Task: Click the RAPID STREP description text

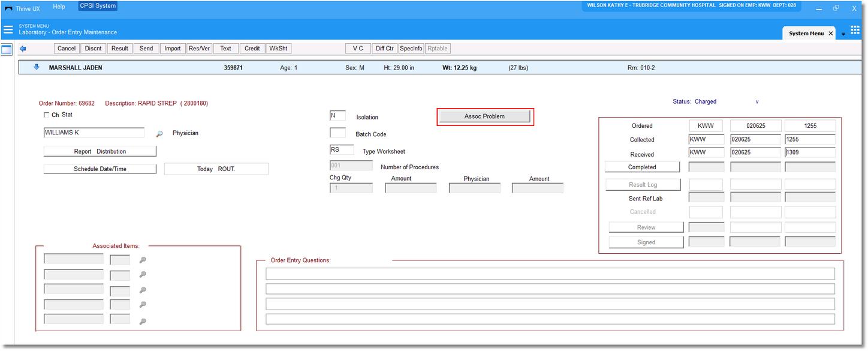Action: tap(156, 103)
